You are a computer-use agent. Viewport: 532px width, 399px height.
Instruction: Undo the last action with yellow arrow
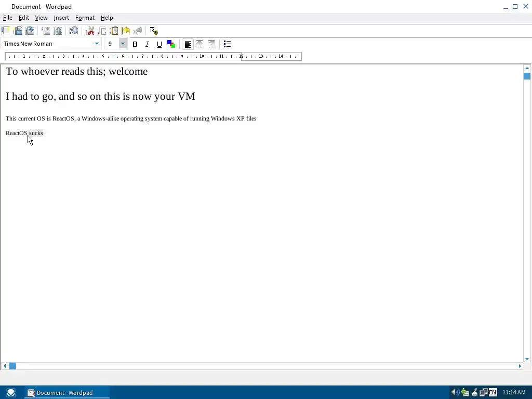(126, 31)
